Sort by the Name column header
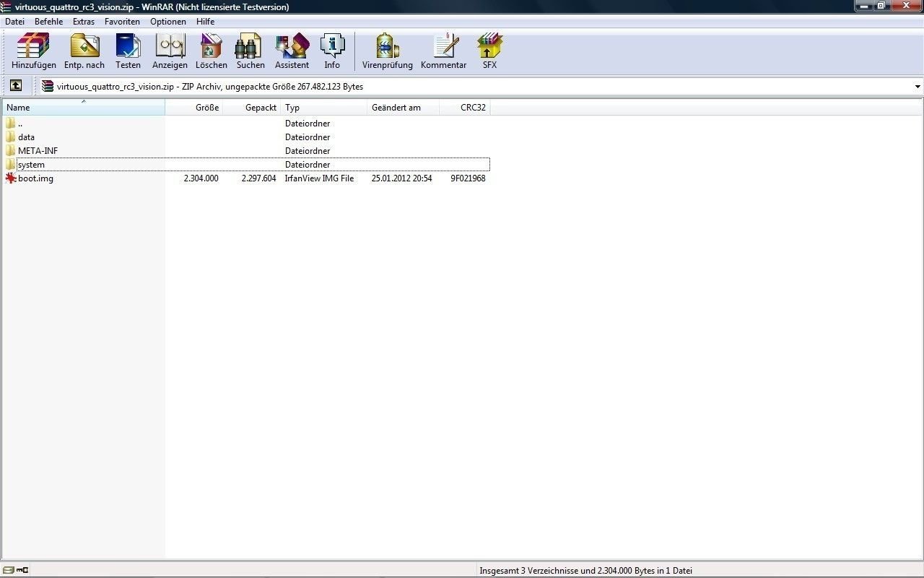Viewport: 924px width, 578px height. coord(83,107)
